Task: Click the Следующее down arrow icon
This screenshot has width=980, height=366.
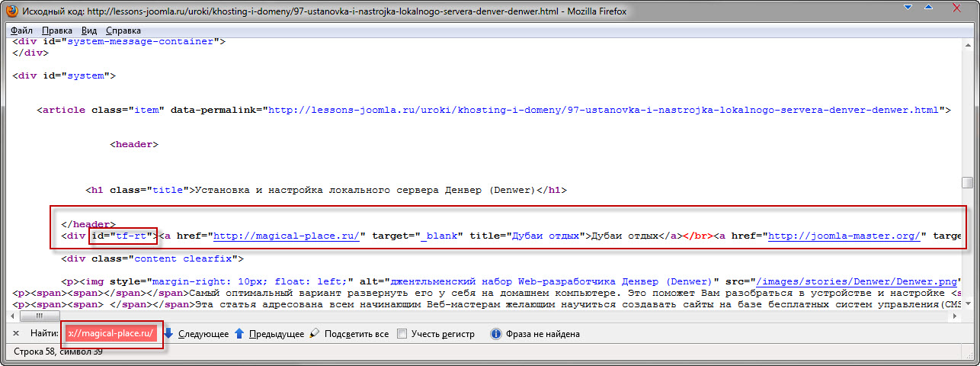Action: 168,334
